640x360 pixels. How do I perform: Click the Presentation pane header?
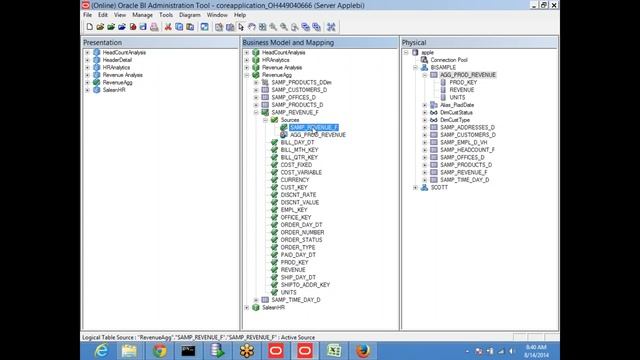(x=160, y=42)
